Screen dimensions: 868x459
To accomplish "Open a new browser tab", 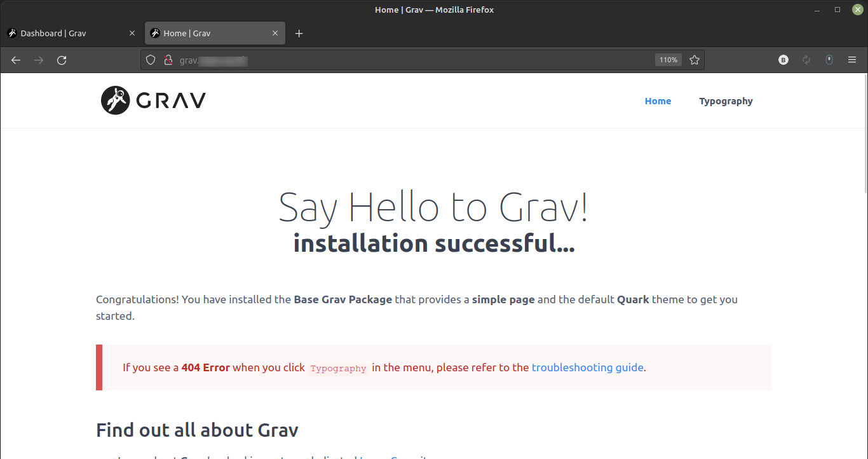I will (x=299, y=34).
